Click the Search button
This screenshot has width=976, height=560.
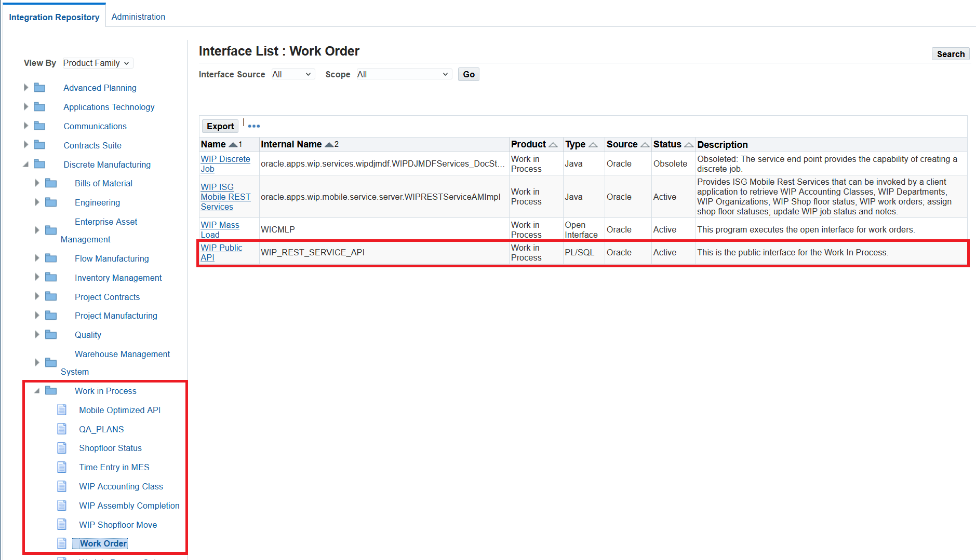(x=950, y=53)
